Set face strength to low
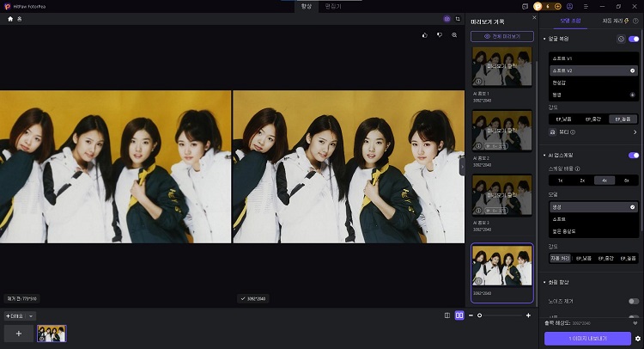Screen dimensions: 644x349 click(564, 119)
